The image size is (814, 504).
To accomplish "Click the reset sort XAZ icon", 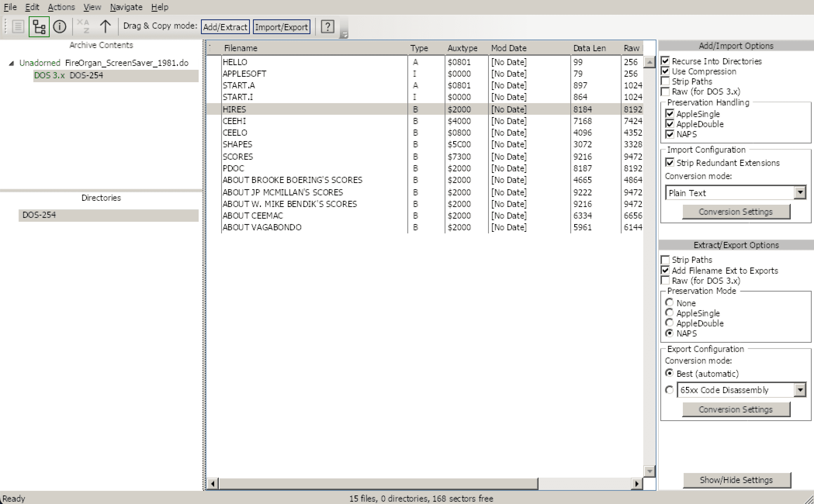I will click(x=83, y=27).
